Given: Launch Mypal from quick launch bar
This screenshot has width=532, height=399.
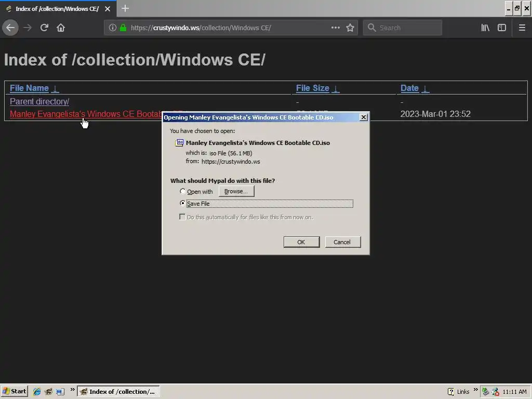Looking at the screenshot, I should (48, 392).
